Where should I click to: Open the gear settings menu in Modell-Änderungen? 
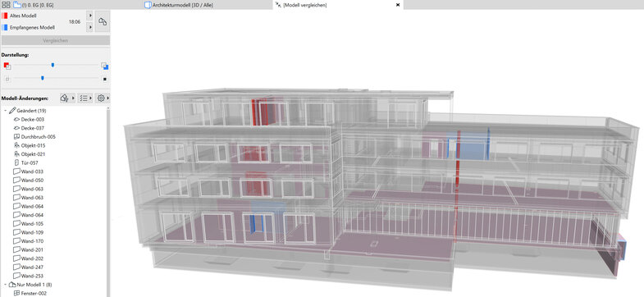point(101,98)
